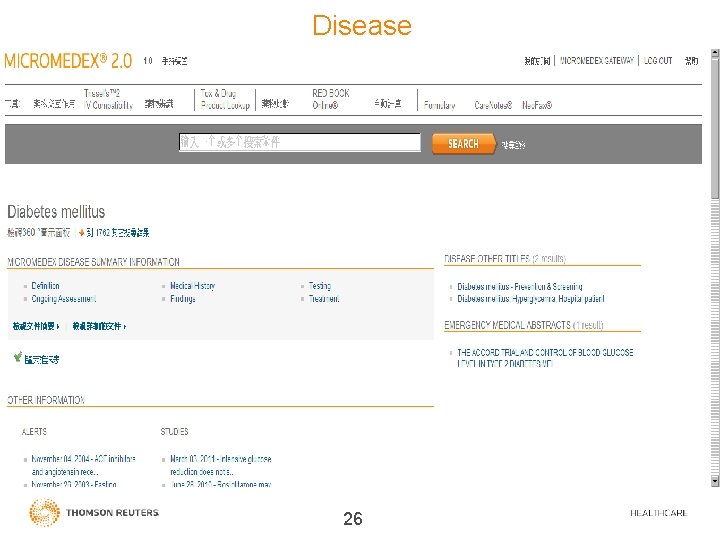Viewport: 720px width, 540px height.
Task: Open the MICROMEDEX 2.0 logo home link
Action: (68, 61)
